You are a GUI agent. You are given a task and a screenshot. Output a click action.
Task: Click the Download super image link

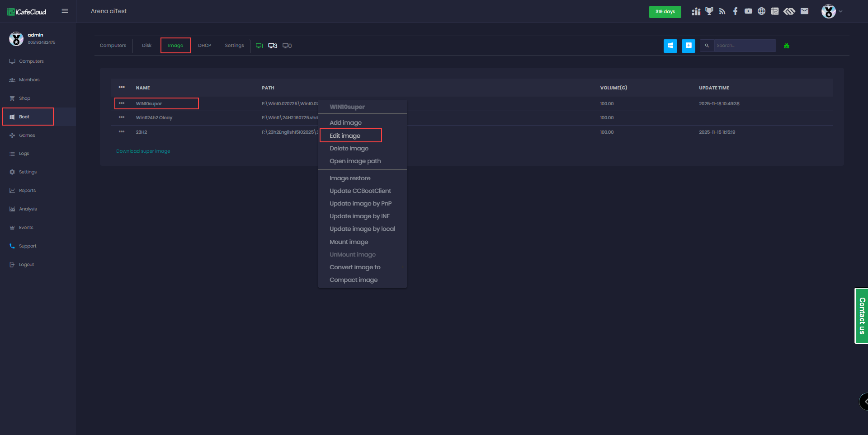pos(143,151)
